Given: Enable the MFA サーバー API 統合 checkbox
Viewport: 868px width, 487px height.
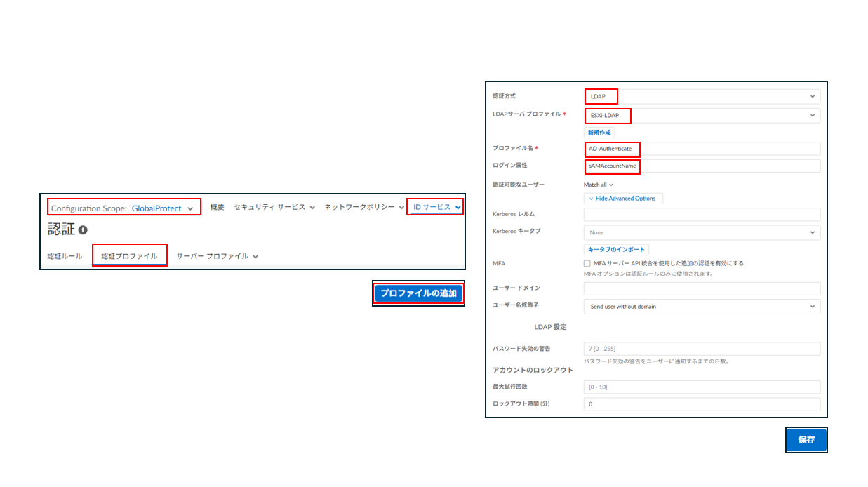Looking at the screenshot, I should pyautogui.click(x=589, y=263).
